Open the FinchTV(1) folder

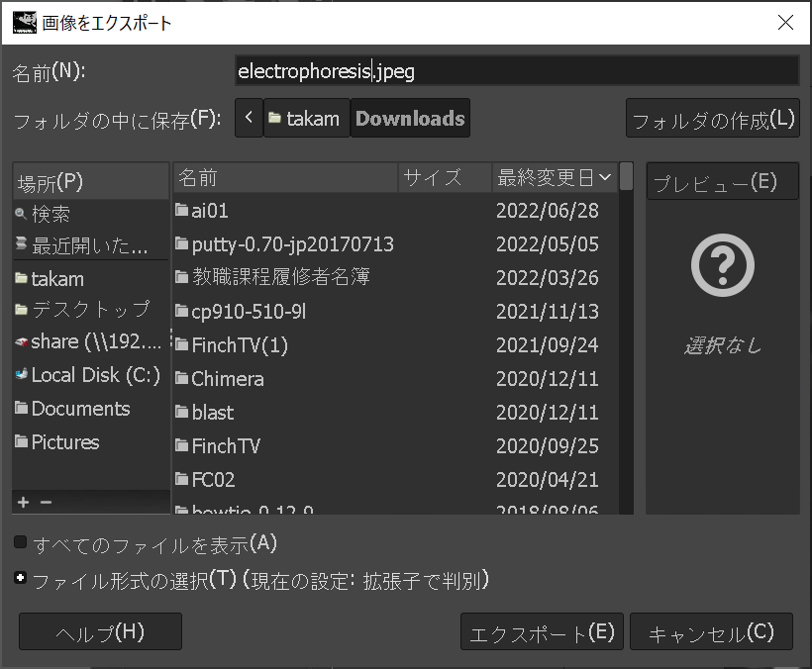point(240,345)
